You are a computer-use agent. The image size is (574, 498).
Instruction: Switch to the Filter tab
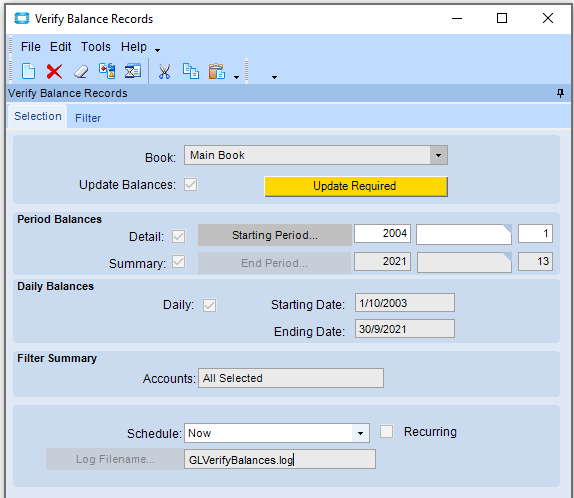point(88,118)
